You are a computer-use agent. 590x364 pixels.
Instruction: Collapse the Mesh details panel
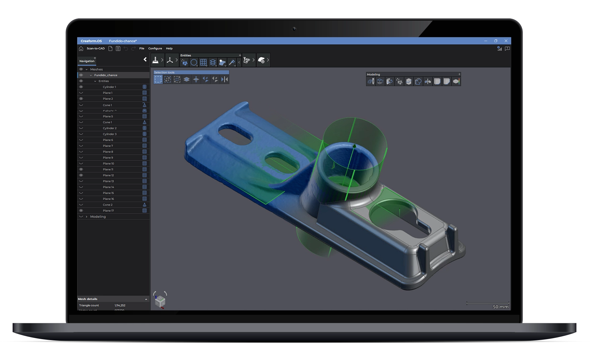[146, 299]
